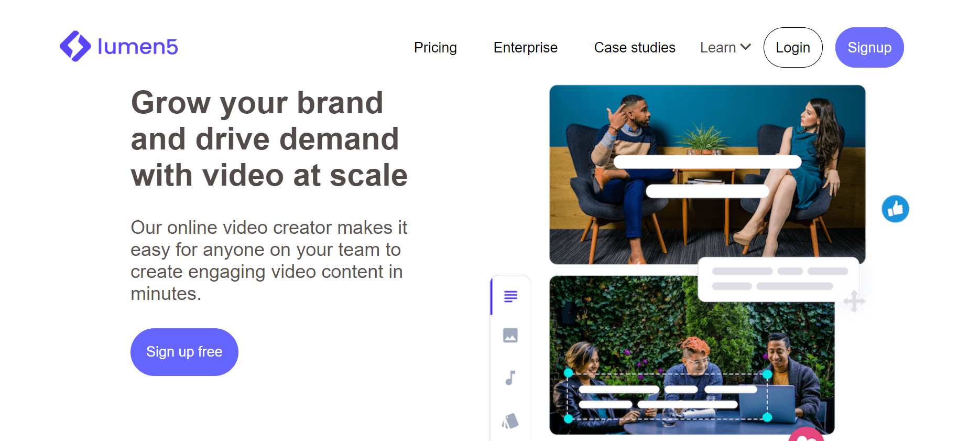Click the chevron arrow beside Learn
This screenshot has width=980, height=441.
click(x=746, y=47)
